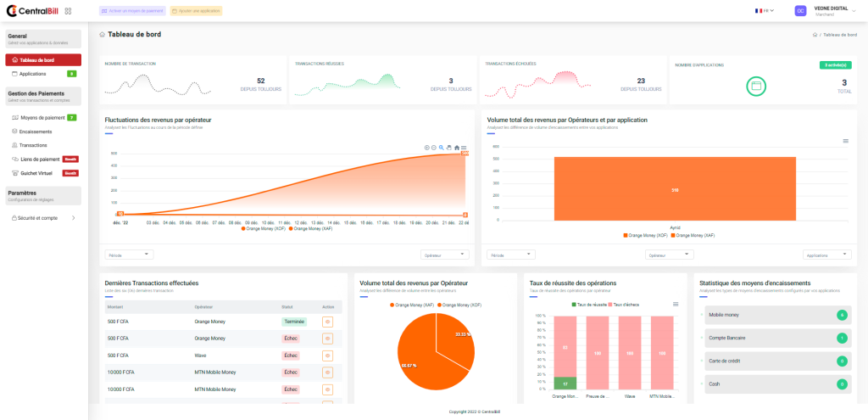Toggle Orange Money (XAF) in the bar chart legend

[x=693, y=236]
